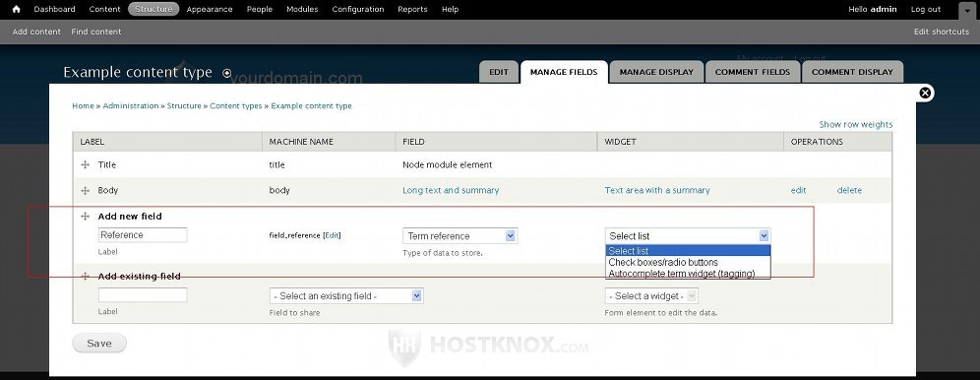
Task: Expand the Select an existing field dropdown
Action: click(346, 295)
